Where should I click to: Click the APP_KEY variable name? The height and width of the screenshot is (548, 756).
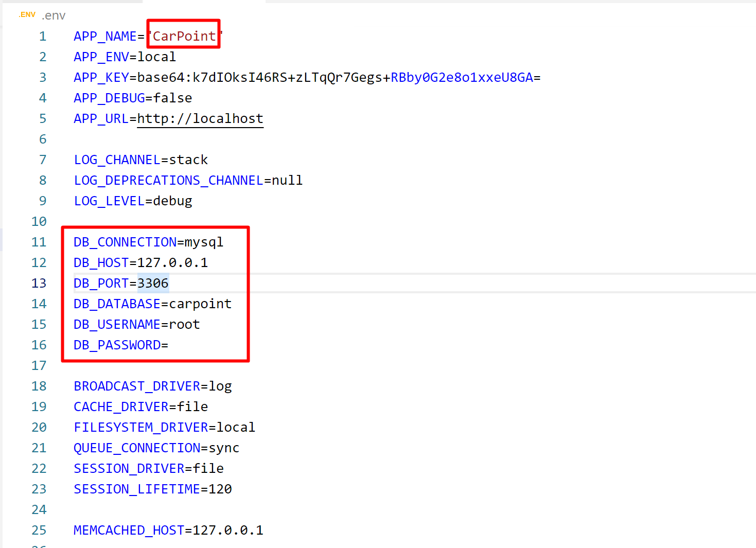[101, 78]
